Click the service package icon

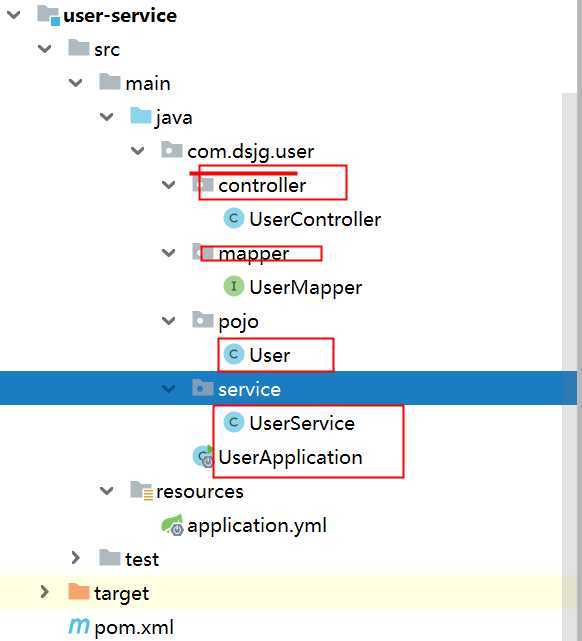coord(203,388)
